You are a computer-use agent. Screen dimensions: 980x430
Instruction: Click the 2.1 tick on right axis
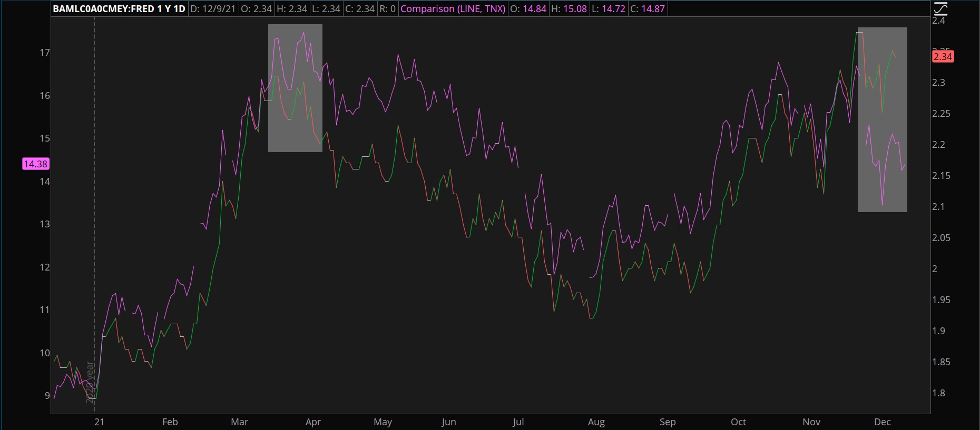[939, 206]
